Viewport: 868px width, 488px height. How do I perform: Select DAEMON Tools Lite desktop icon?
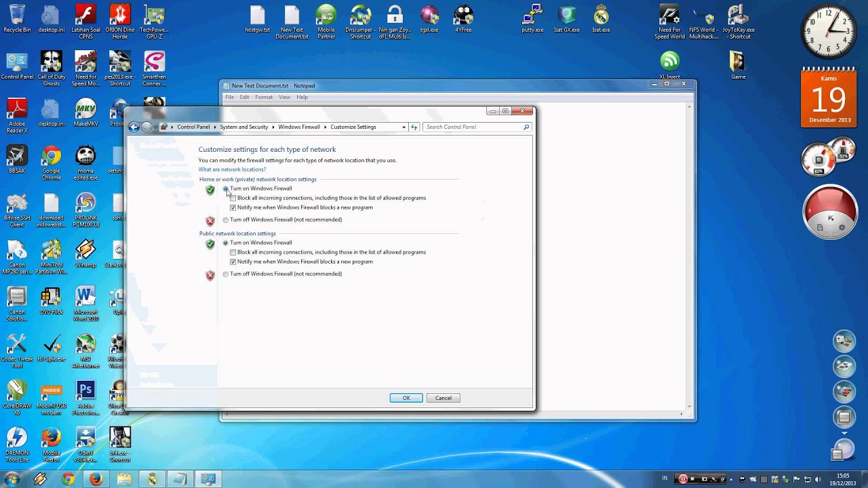coord(17,445)
